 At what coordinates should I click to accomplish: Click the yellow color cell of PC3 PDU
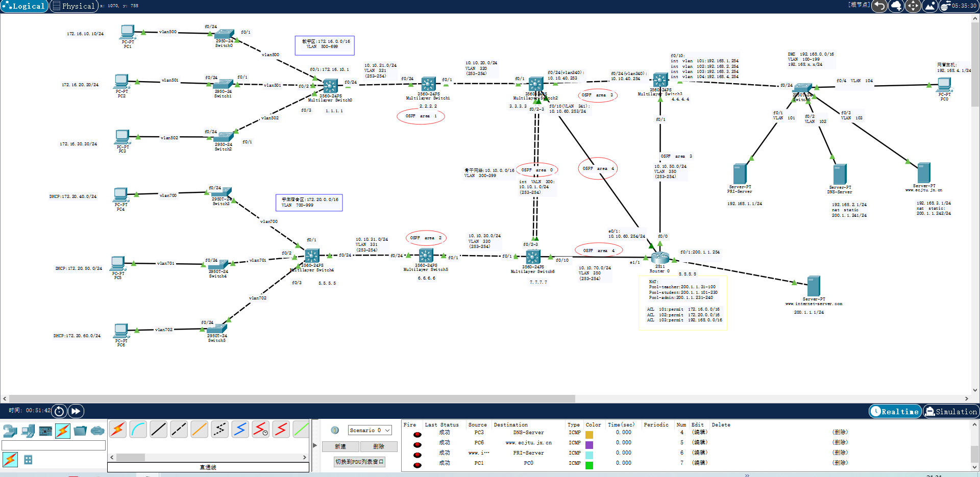tap(589, 435)
